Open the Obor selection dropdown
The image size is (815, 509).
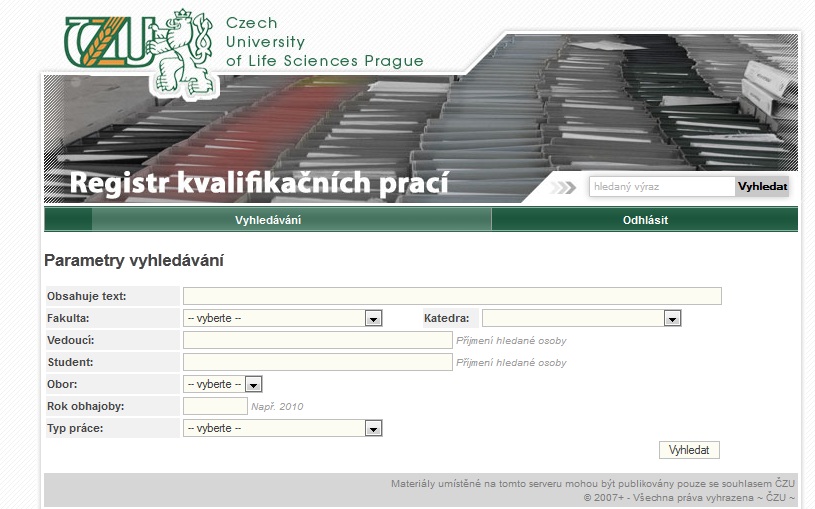click(223, 384)
